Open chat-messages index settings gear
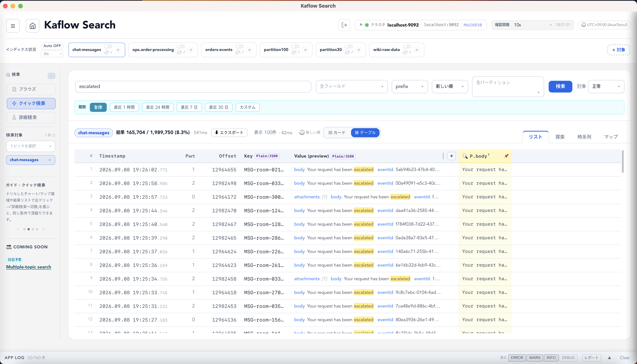The image size is (637, 364). tap(118, 50)
